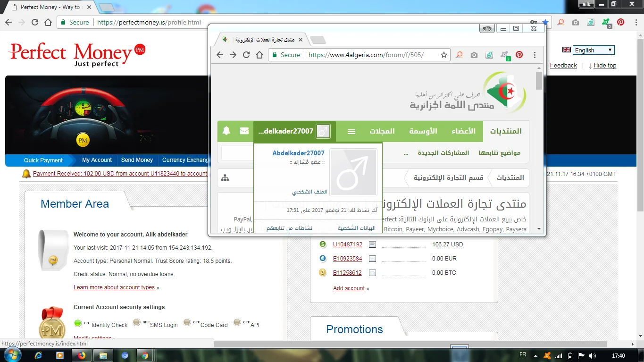
Task: Launch Firefox from the Windows taskbar
Action: [x=81, y=355]
